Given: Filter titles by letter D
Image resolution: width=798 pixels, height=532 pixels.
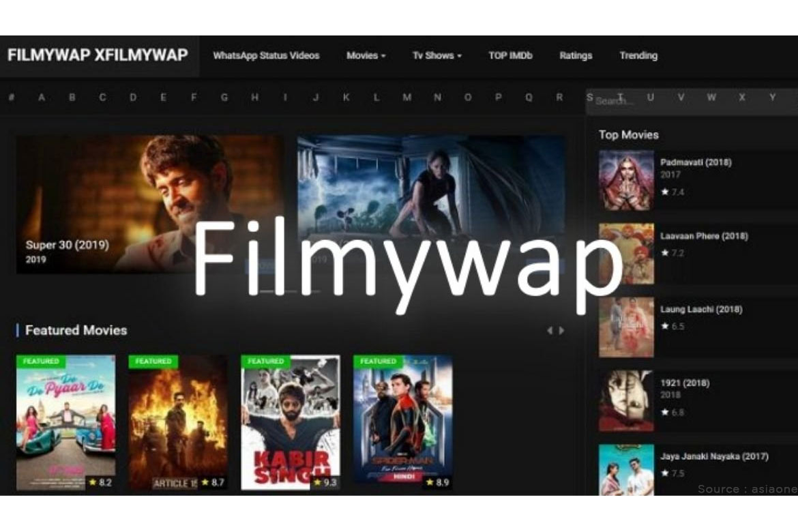Looking at the screenshot, I should 133,98.
